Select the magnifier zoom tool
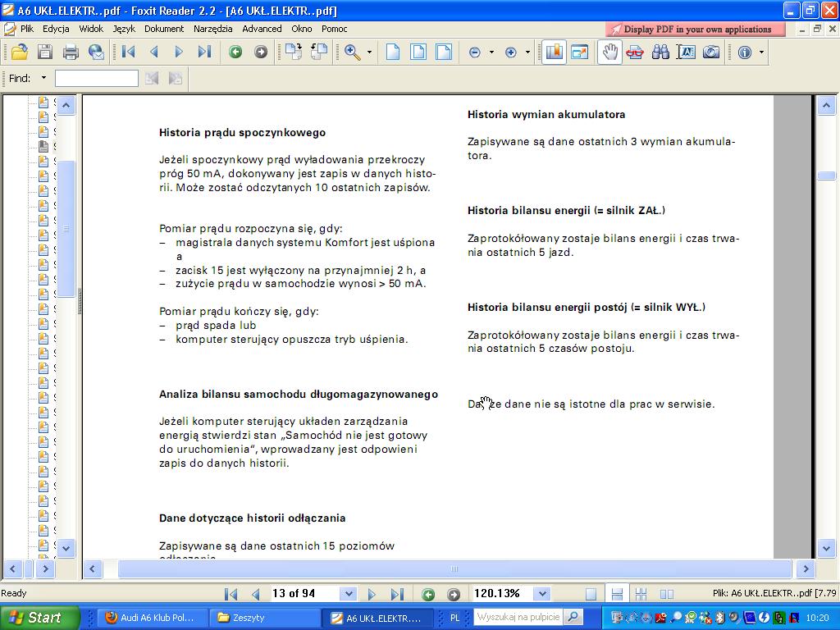 (x=353, y=52)
